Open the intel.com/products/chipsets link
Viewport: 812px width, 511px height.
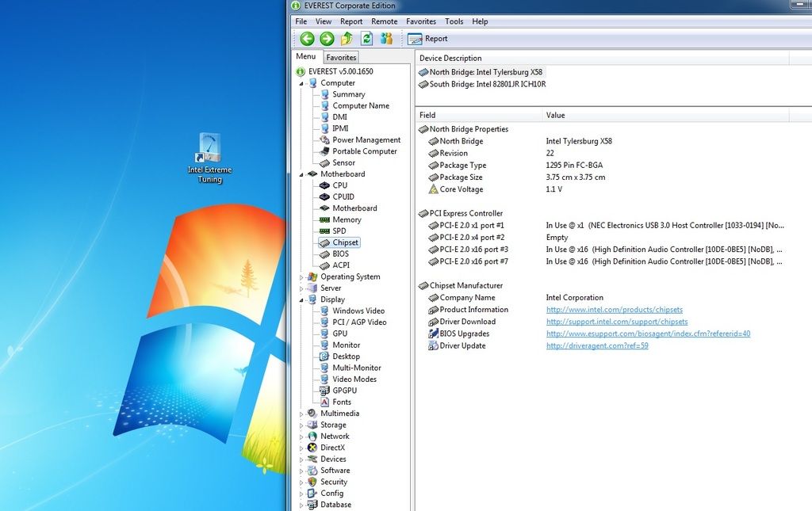[x=615, y=309]
